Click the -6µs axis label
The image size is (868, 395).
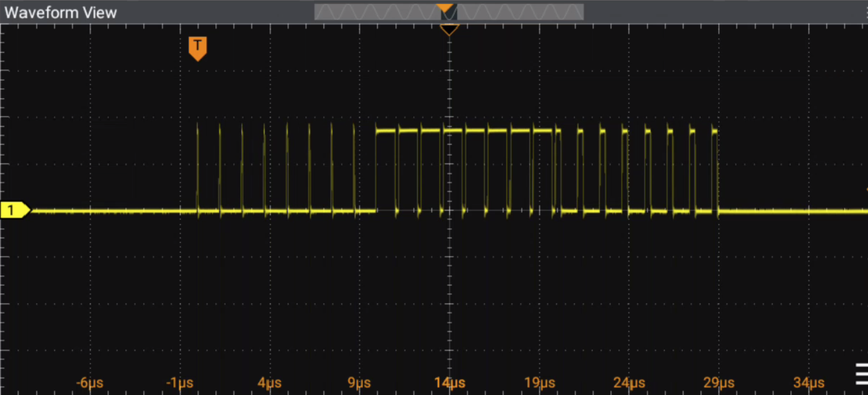(x=89, y=382)
